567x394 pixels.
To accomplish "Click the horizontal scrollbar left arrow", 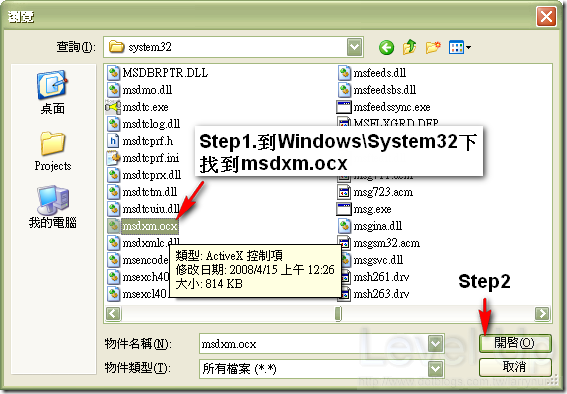I will coord(113,313).
